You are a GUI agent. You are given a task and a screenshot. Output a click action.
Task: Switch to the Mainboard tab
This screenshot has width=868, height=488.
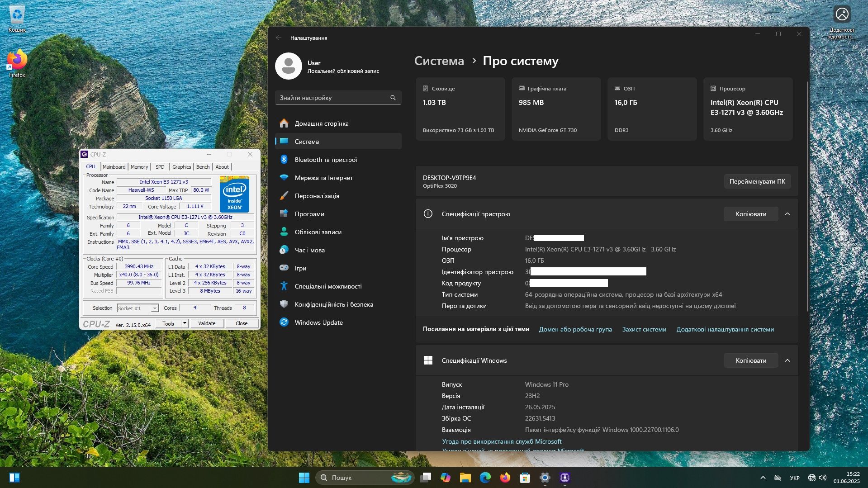[x=114, y=167]
